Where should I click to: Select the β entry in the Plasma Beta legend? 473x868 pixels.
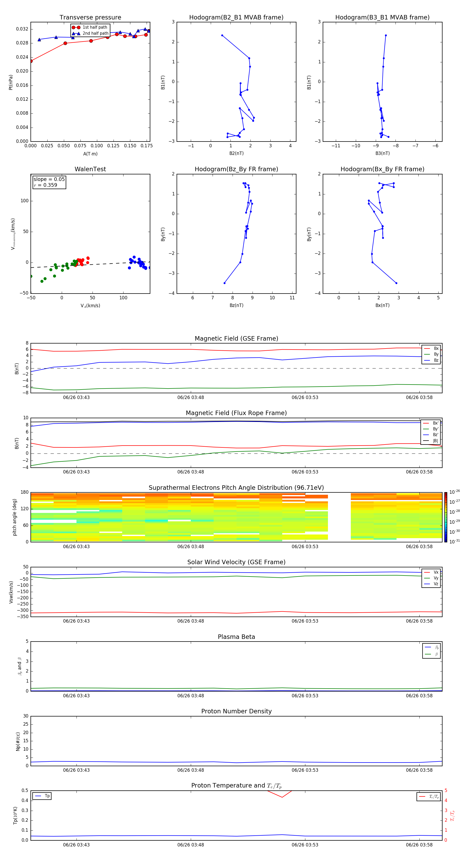(431, 654)
